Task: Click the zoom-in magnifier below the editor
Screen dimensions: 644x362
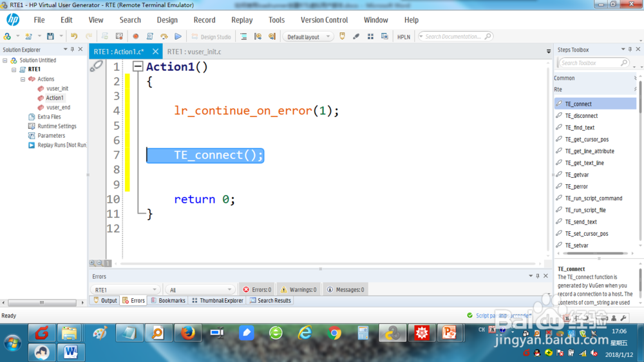Action: (x=93, y=263)
